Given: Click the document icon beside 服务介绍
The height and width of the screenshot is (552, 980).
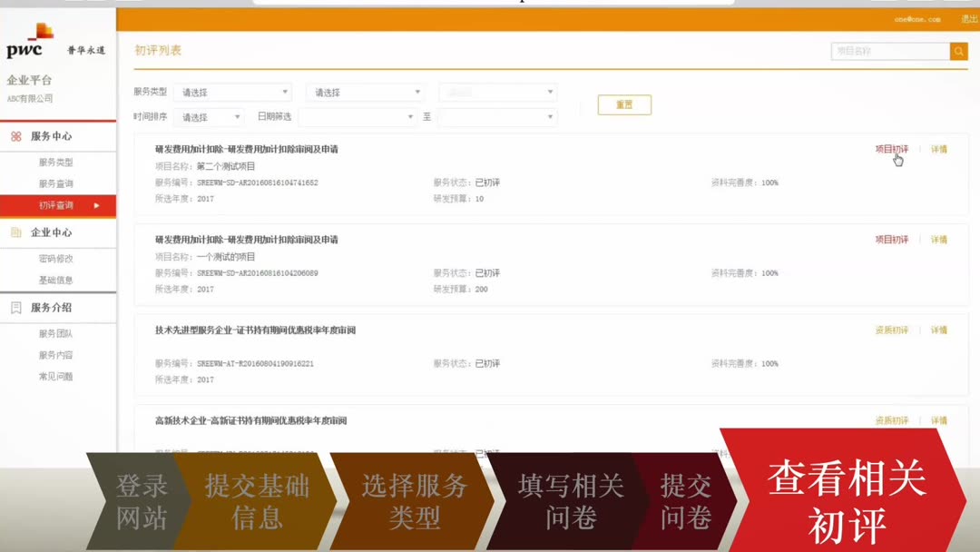Looking at the screenshot, I should pyautogui.click(x=15, y=308).
